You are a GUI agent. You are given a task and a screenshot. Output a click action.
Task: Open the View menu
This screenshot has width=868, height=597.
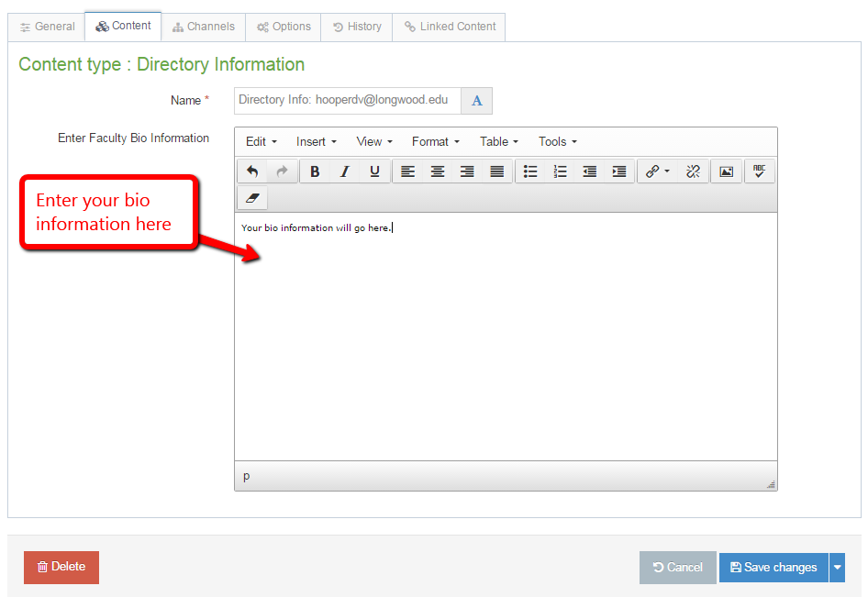374,141
